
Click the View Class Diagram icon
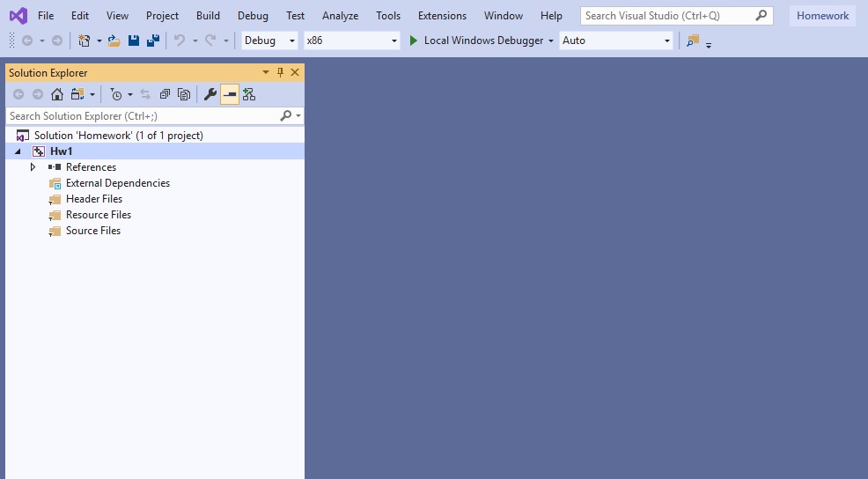click(249, 95)
